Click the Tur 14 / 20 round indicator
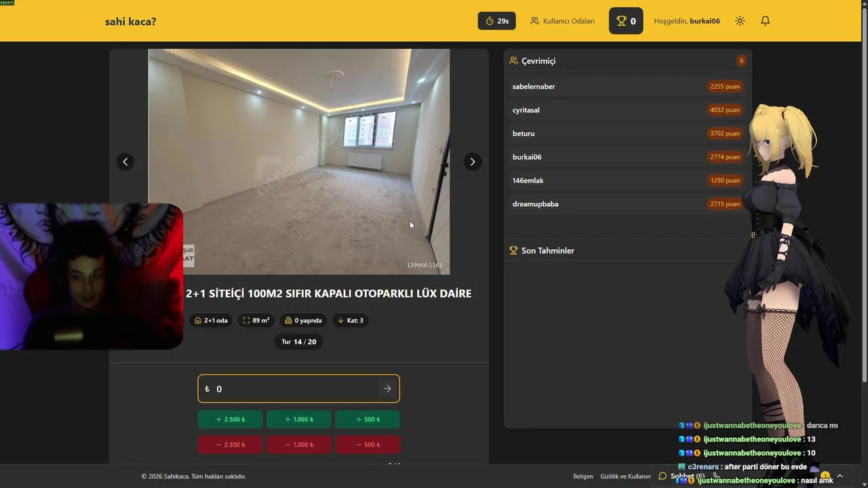Image resolution: width=868 pixels, height=488 pixels. pyautogui.click(x=298, y=342)
